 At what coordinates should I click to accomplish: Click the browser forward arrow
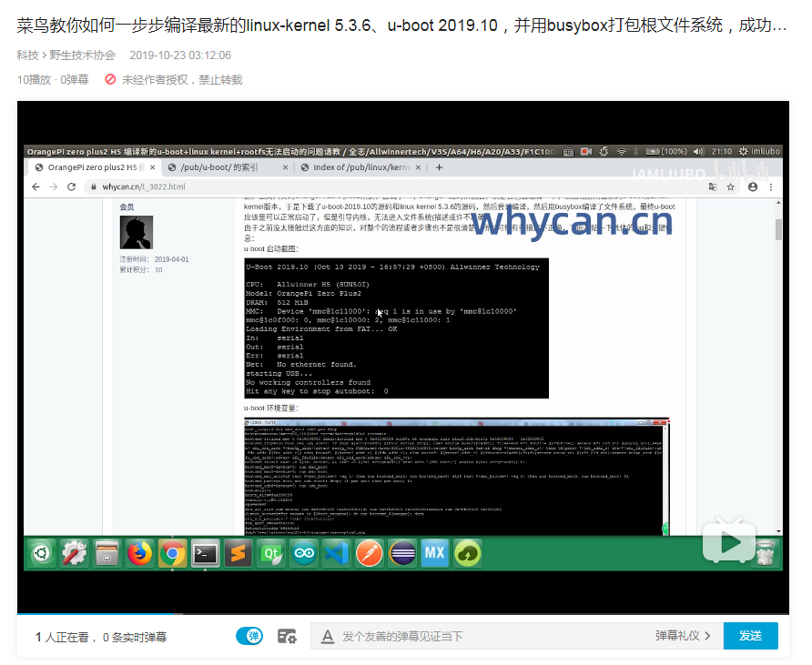coord(54,186)
